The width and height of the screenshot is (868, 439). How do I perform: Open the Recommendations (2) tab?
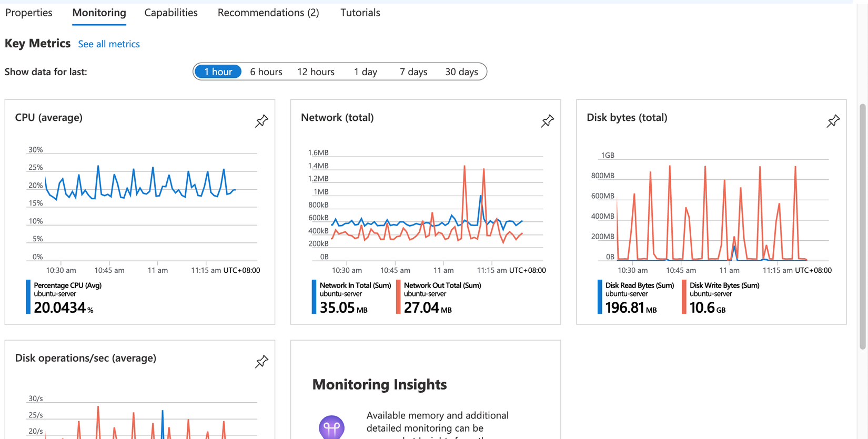coord(268,13)
